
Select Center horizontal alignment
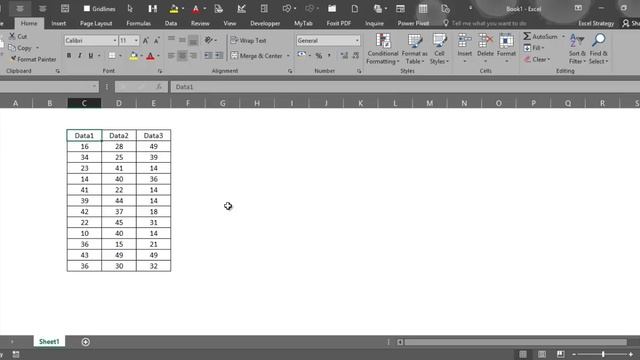tap(182, 56)
